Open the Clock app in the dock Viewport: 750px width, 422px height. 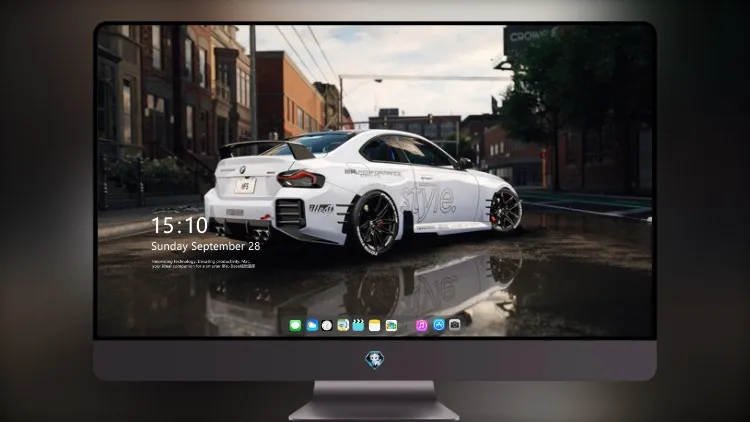tap(327, 326)
